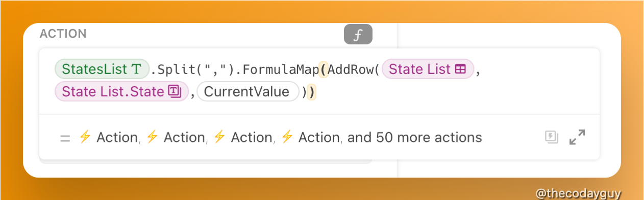The width and height of the screenshot is (644, 200).
Task: Click the action result preview icon
Action: [551, 137]
